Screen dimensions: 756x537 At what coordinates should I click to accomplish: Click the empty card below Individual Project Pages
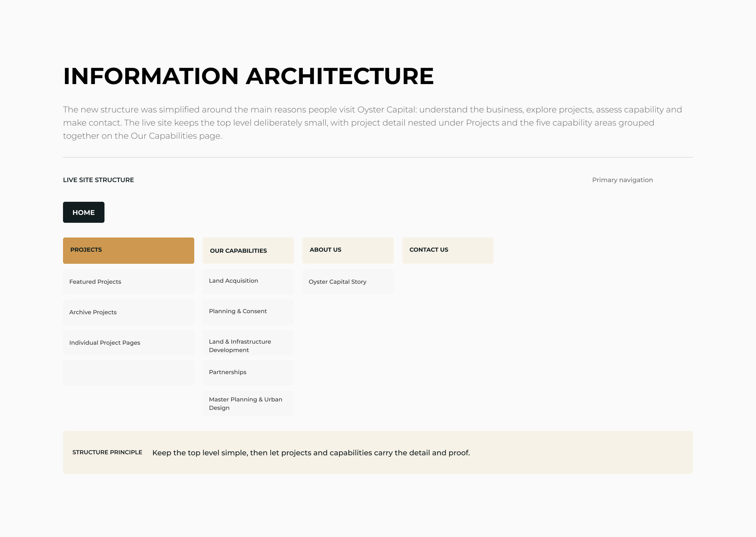129,373
